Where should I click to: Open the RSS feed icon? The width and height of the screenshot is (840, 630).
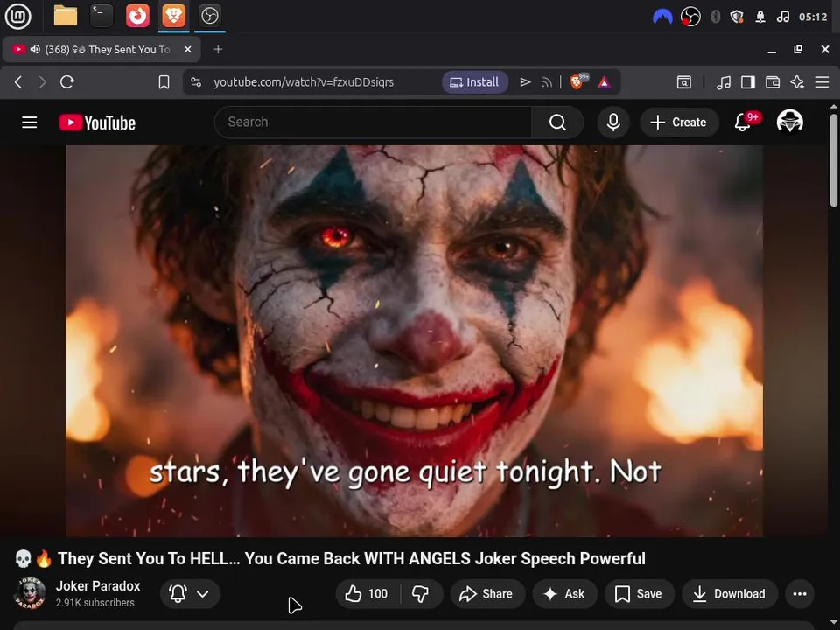pyautogui.click(x=546, y=82)
